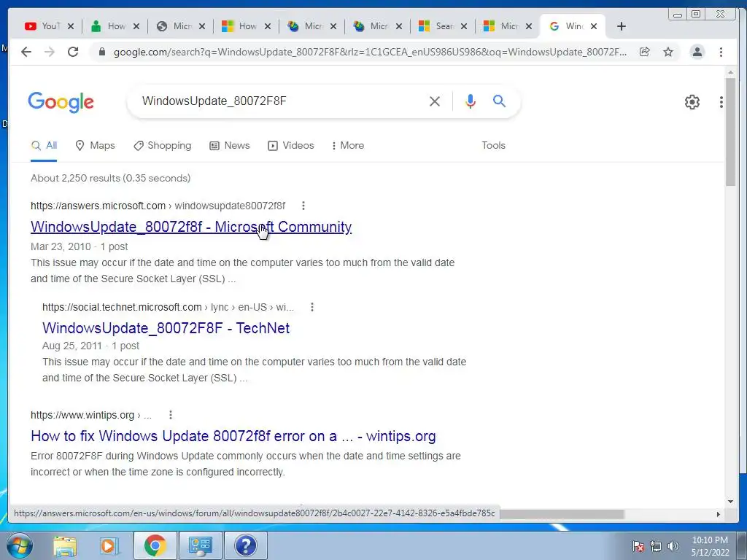The image size is (747, 560).
Task: Open options dots for social.technet result
Action: tap(312, 307)
